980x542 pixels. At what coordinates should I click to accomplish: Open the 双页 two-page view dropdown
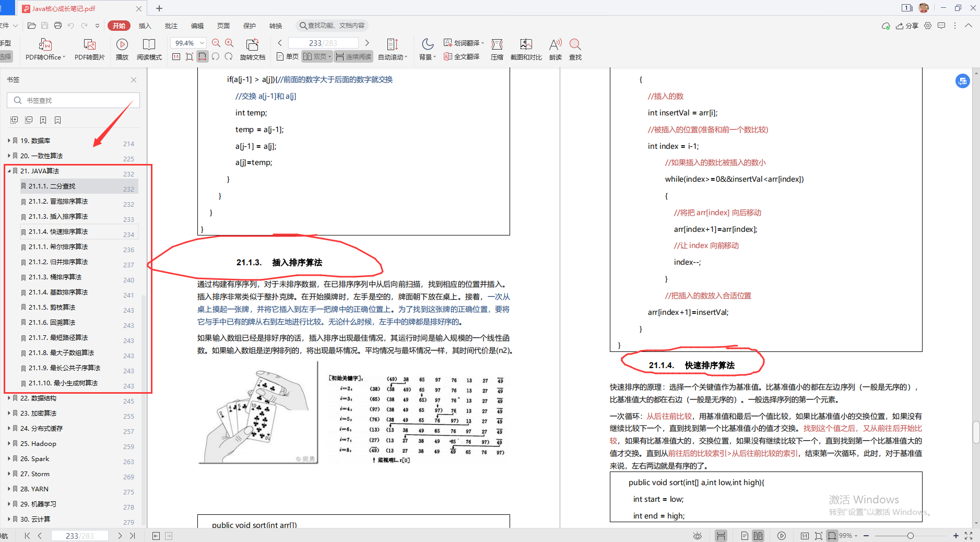tap(316, 56)
